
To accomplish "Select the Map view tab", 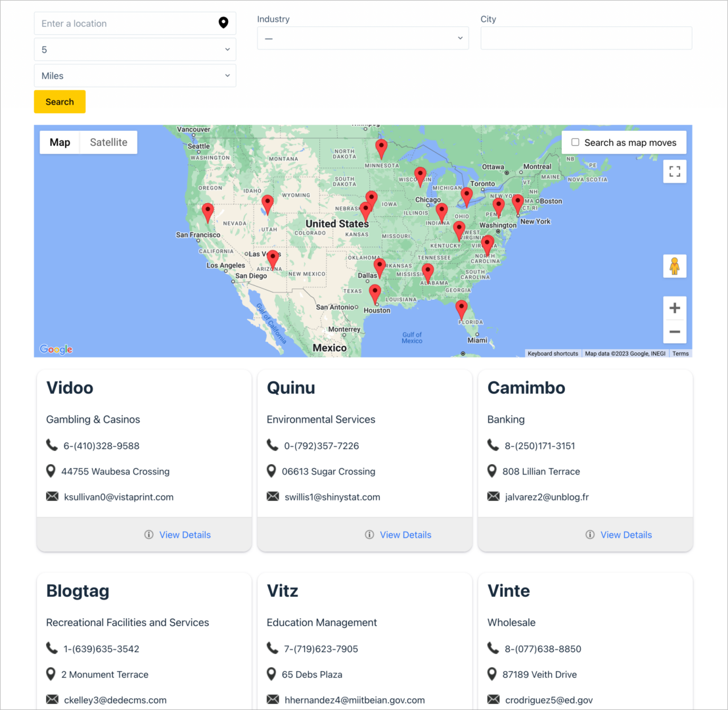I will click(x=60, y=142).
